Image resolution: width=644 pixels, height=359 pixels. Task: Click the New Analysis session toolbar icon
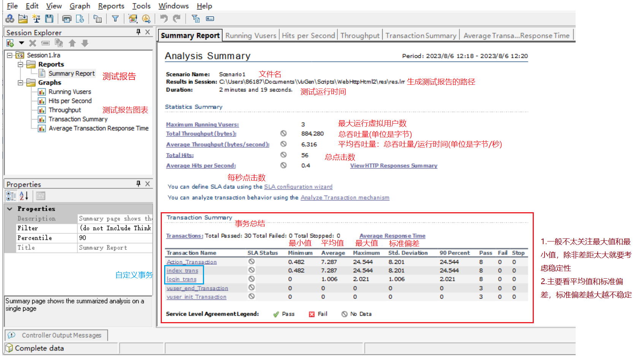10,19
